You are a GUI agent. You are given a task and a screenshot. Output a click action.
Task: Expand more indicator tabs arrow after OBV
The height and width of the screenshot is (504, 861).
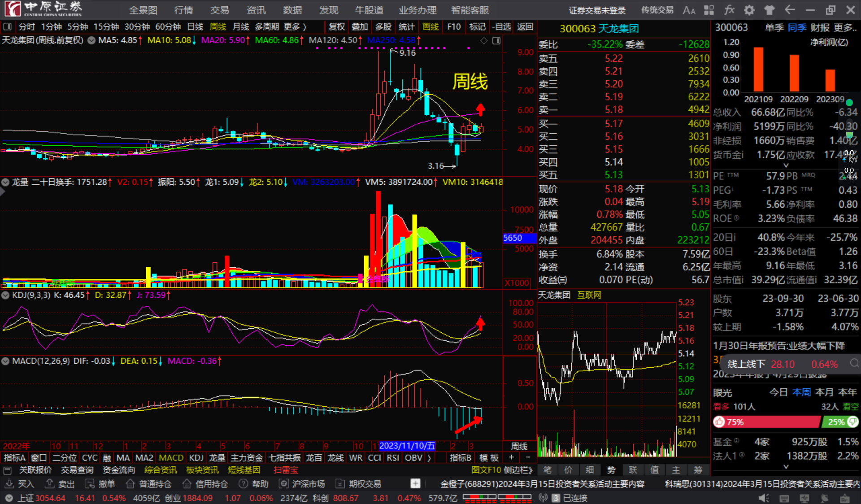[x=429, y=458]
